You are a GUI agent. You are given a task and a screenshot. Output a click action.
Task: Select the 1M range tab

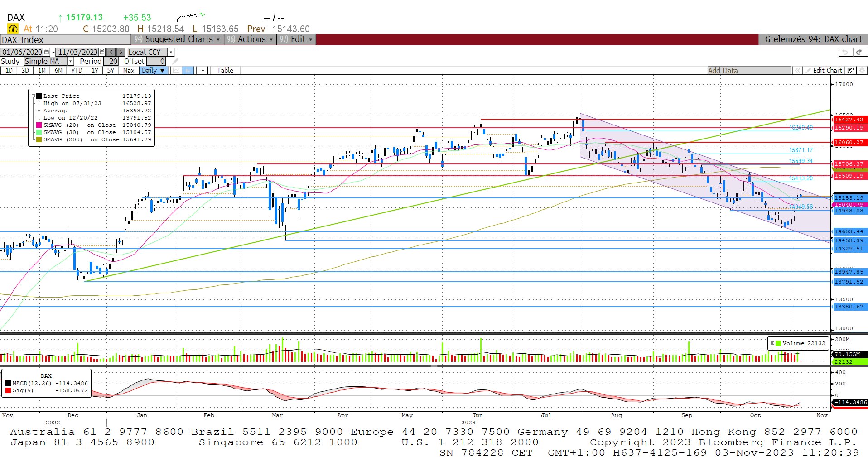pos(42,70)
